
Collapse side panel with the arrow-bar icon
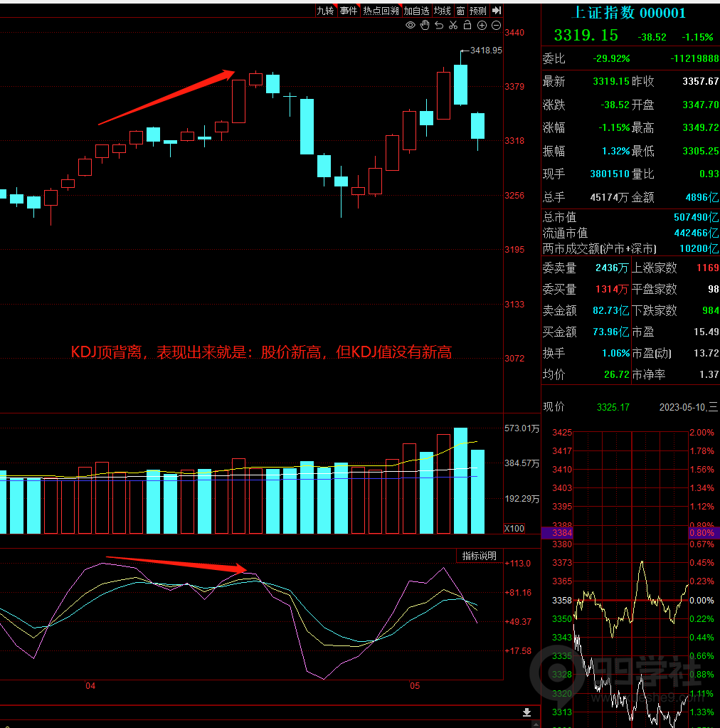(497, 11)
